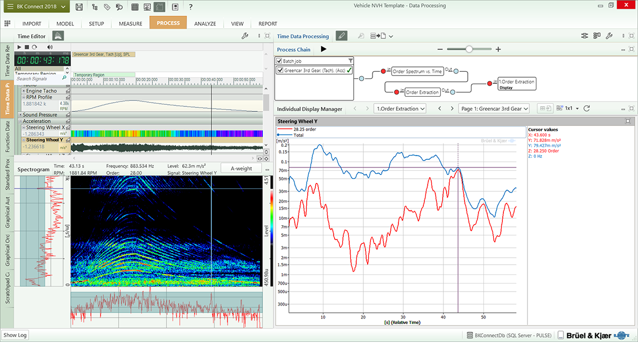Click the pencil edit icon beside Time Data Processing
This screenshot has height=364, width=638.
click(x=341, y=36)
